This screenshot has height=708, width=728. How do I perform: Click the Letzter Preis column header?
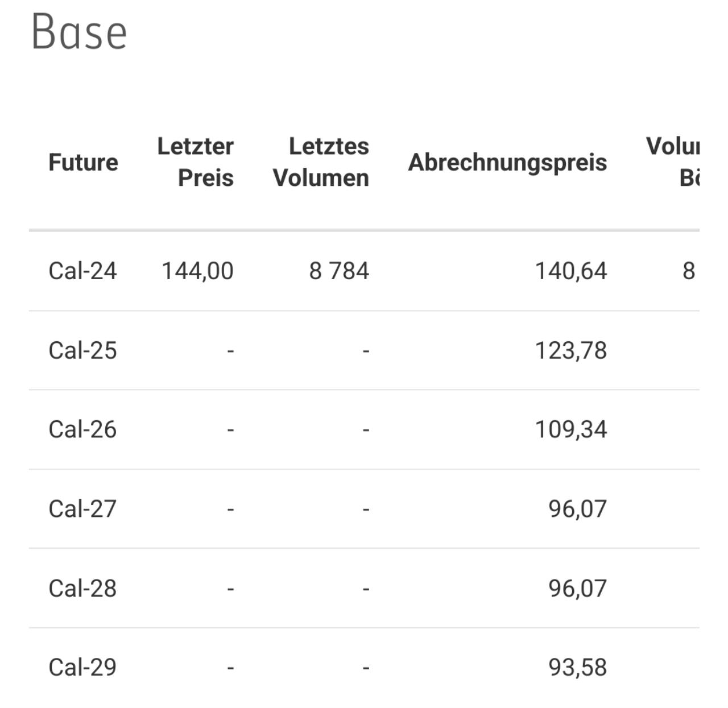195,162
